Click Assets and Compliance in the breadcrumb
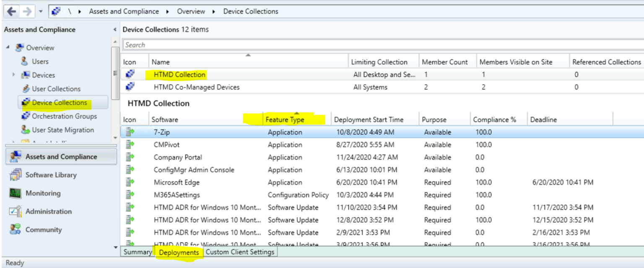644x268 pixels. coord(124,11)
